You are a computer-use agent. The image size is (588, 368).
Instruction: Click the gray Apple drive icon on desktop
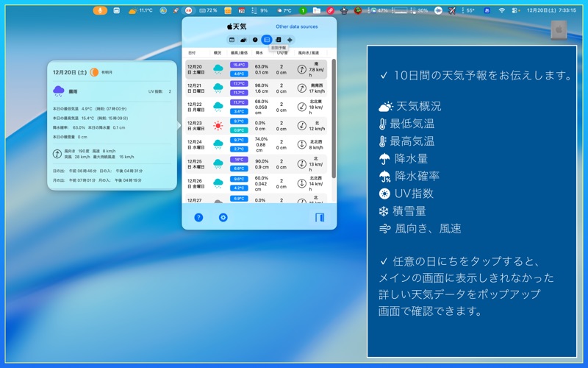pyautogui.click(x=559, y=29)
